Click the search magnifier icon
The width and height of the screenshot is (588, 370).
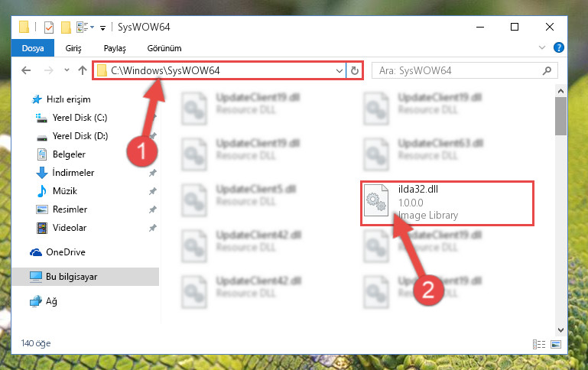pyautogui.click(x=547, y=70)
